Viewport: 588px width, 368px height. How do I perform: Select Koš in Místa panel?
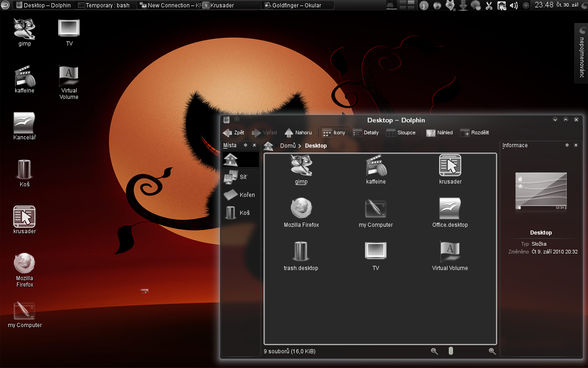click(x=241, y=213)
